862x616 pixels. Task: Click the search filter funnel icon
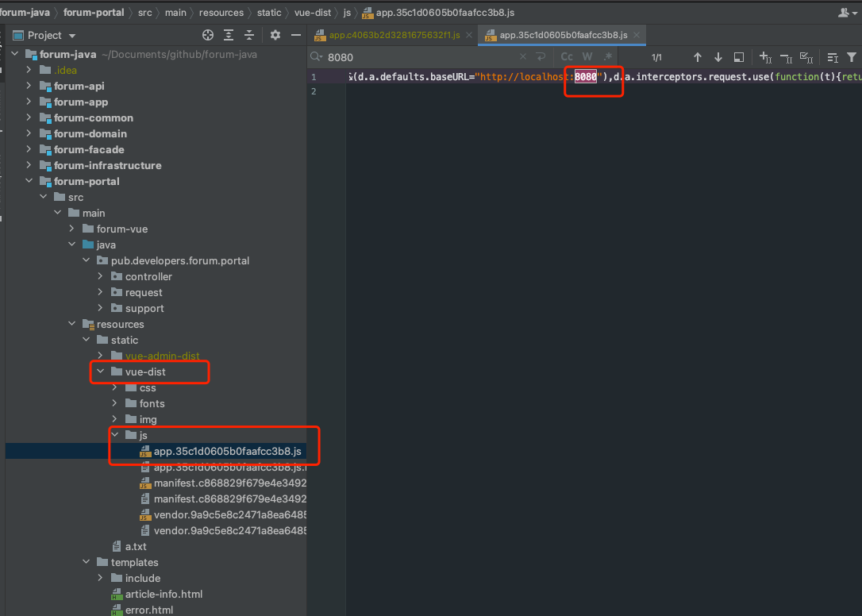(852, 57)
